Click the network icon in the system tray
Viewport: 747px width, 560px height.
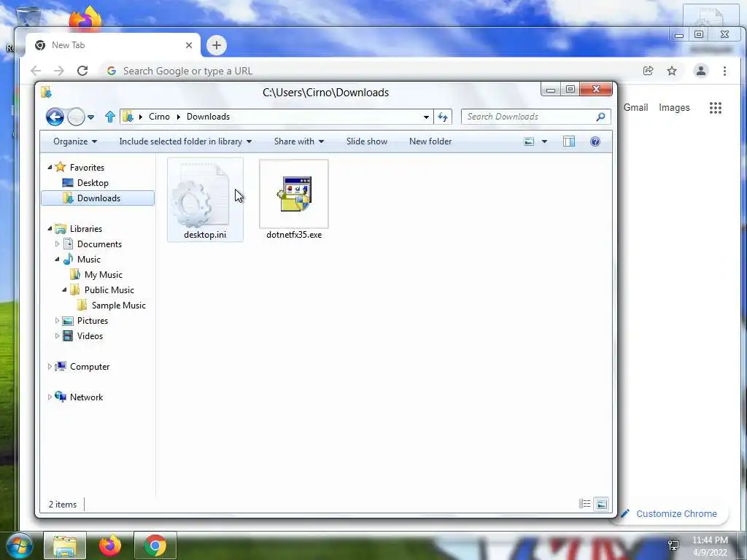tap(673, 545)
